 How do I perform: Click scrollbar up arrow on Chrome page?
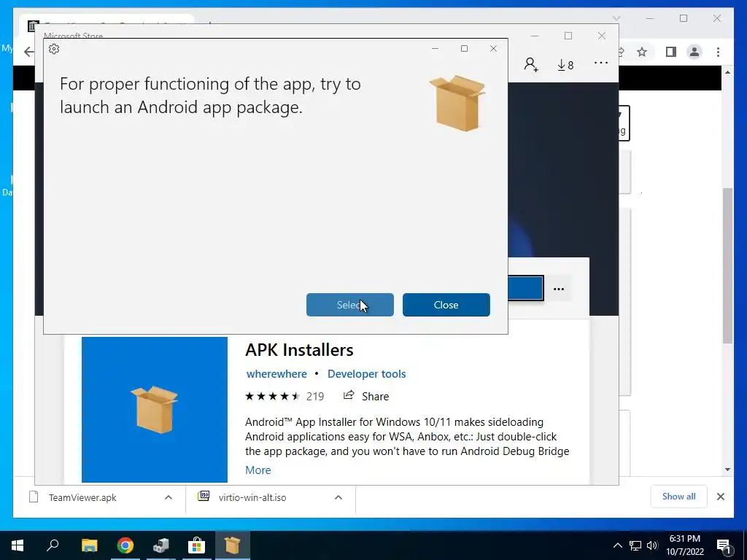click(727, 72)
